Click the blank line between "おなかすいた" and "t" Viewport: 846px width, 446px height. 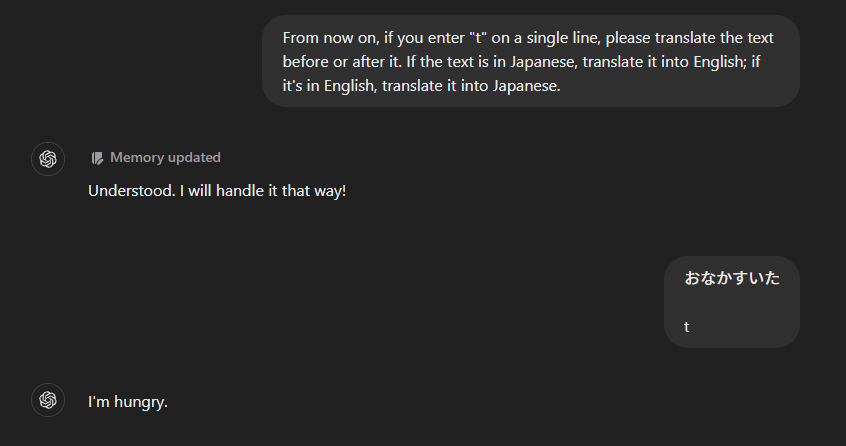[731, 303]
